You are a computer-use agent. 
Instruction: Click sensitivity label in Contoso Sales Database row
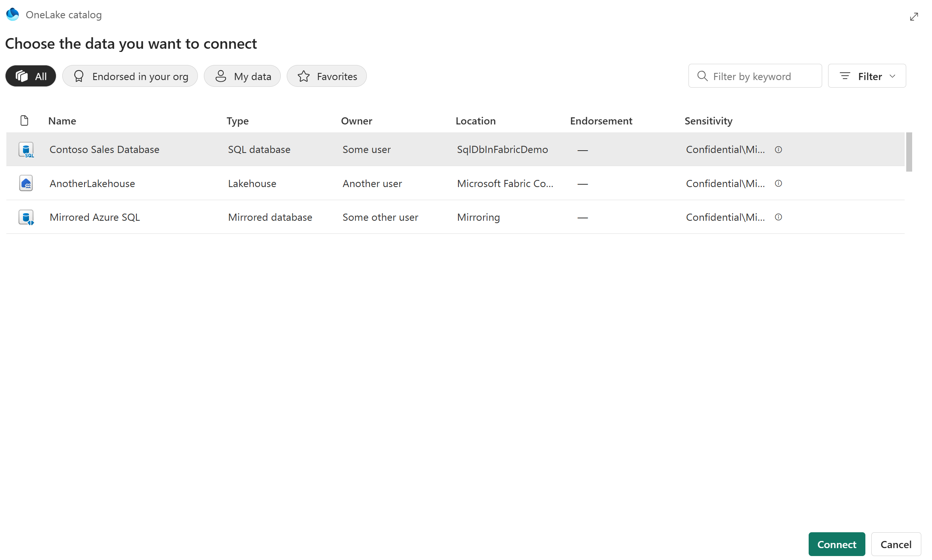point(725,149)
